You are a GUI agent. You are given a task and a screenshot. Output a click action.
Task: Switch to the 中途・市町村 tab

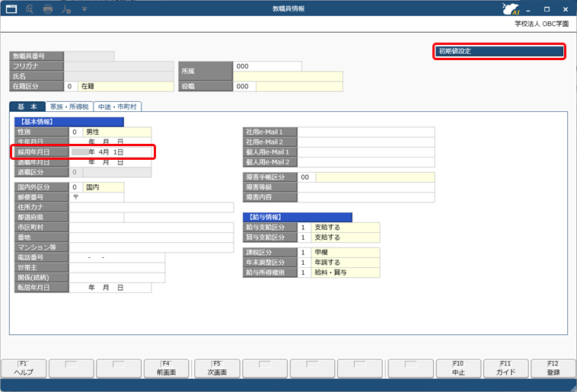point(118,107)
